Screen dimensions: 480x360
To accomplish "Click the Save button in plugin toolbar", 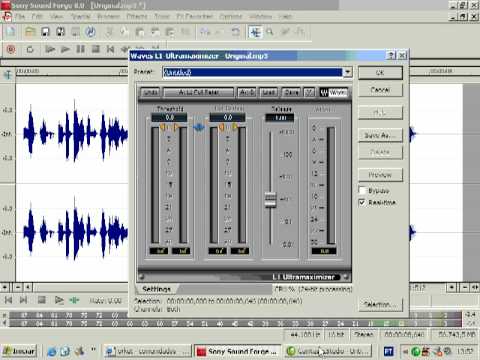I will (291, 92).
